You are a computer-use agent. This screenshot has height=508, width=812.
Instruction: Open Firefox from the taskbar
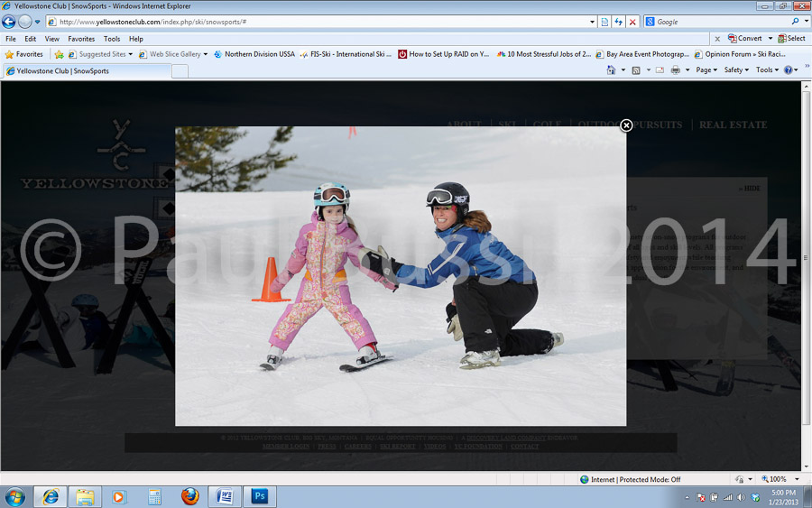(x=189, y=497)
